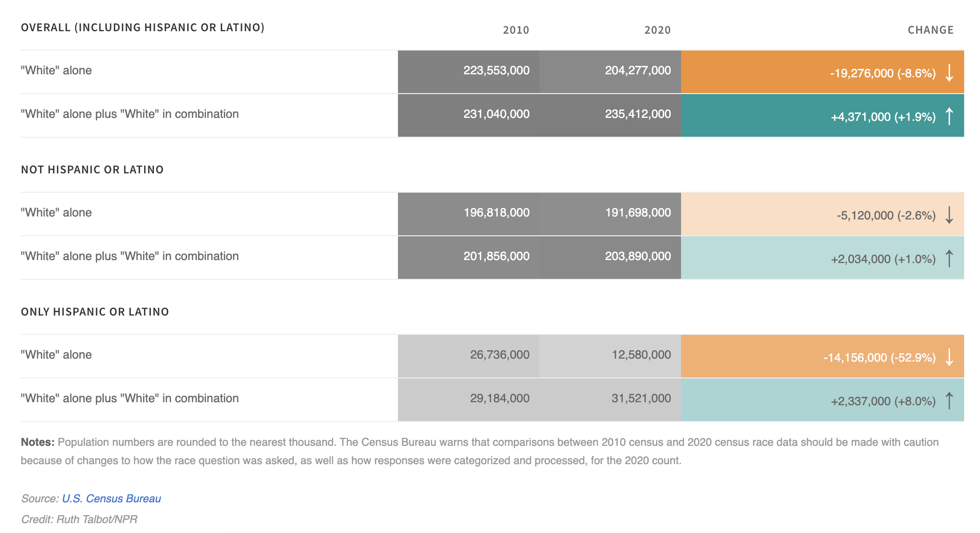Click the down arrow beside -5,120,000 (-2.6%)
Screen dimensions: 980x533
tap(949, 215)
